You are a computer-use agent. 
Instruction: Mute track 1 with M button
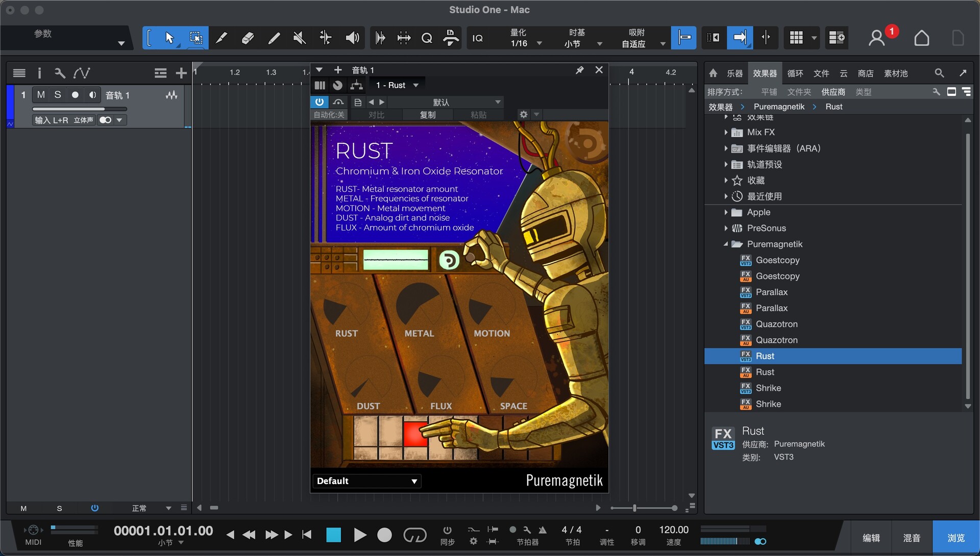click(x=41, y=95)
